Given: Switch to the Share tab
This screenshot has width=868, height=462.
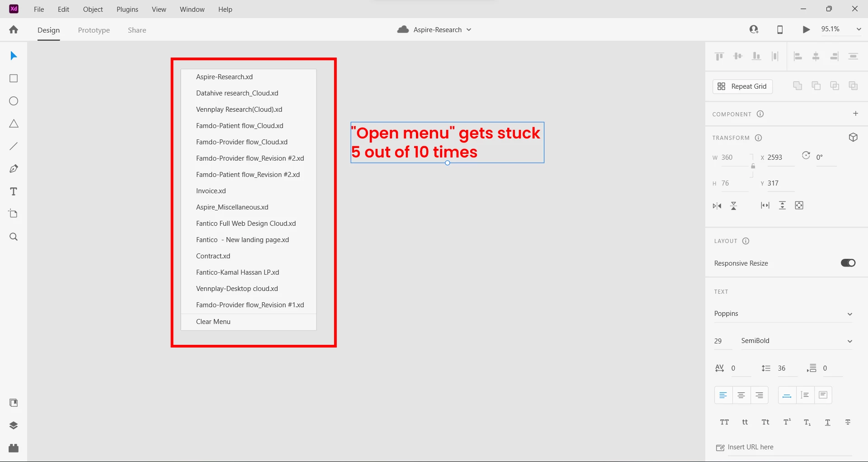Looking at the screenshot, I should pyautogui.click(x=137, y=30).
